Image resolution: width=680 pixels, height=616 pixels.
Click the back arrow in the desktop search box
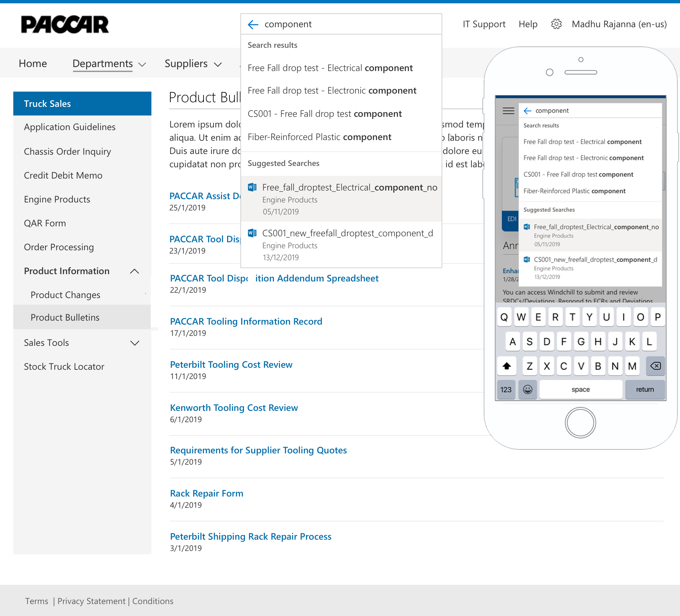coord(253,24)
